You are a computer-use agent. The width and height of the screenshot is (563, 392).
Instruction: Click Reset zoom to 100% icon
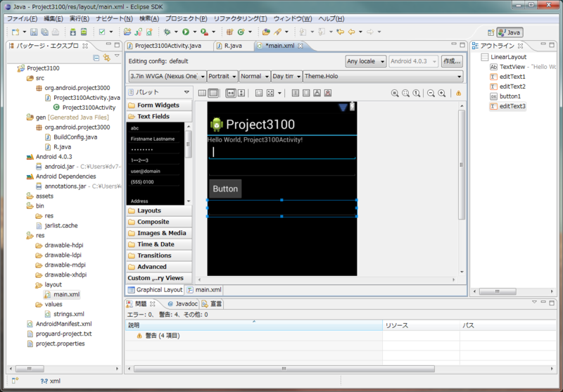pyautogui.click(x=417, y=94)
